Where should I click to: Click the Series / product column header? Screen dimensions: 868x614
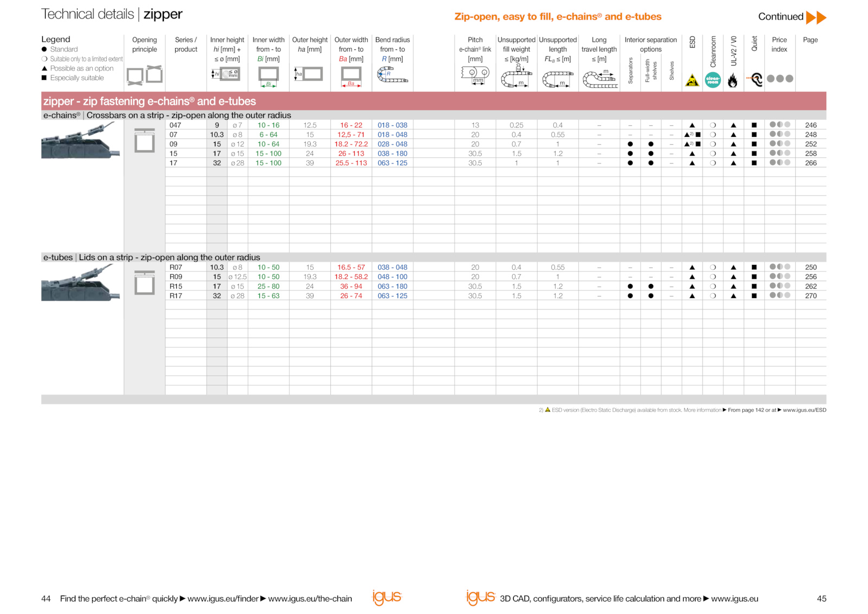point(186,45)
